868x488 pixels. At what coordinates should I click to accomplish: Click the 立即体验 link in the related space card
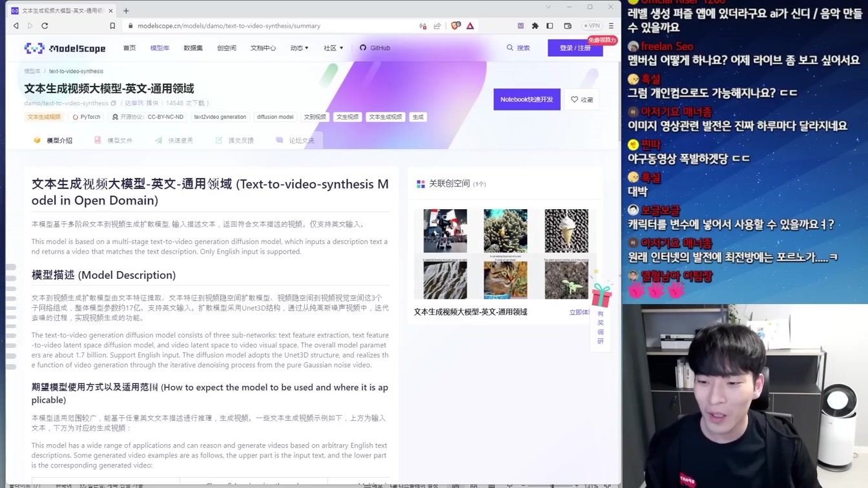click(x=579, y=312)
